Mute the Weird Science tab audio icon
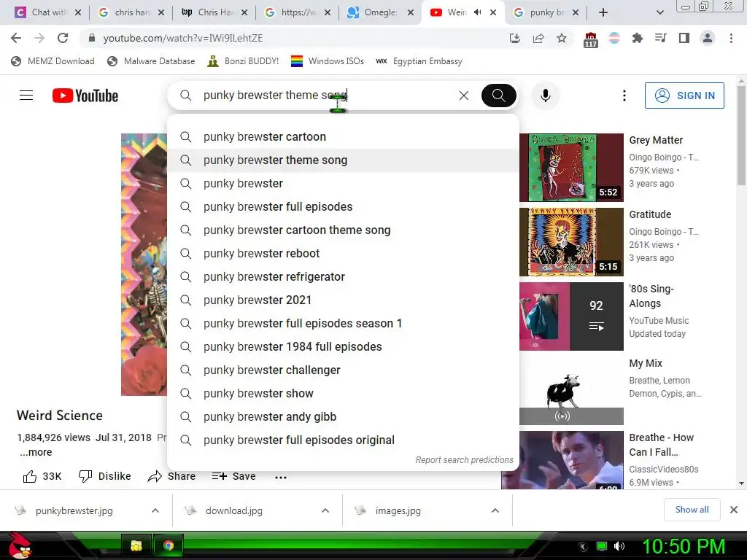This screenshot has width=747, height=560. pyautogui.click(x=478, y=12)
